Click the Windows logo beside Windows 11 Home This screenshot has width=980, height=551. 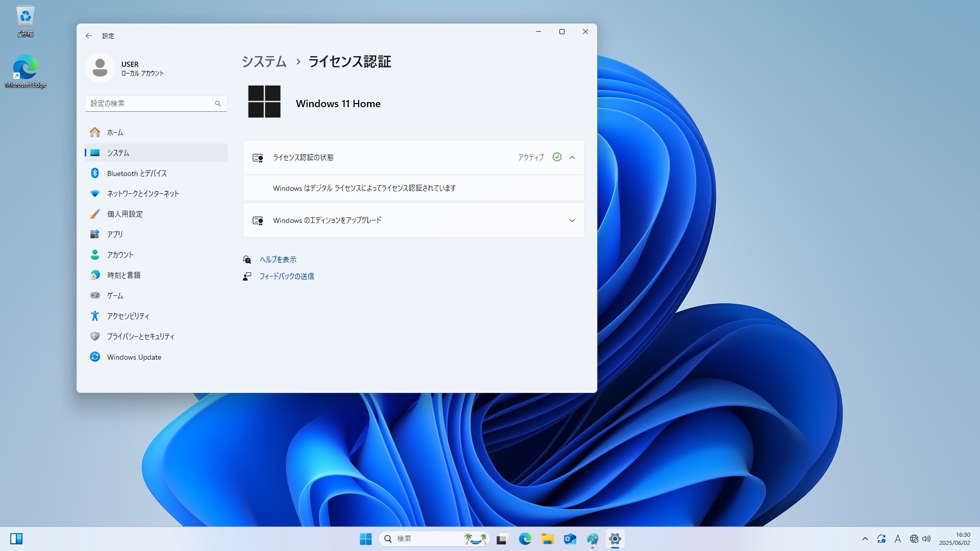pyautogui.click(x=264, y=102)
